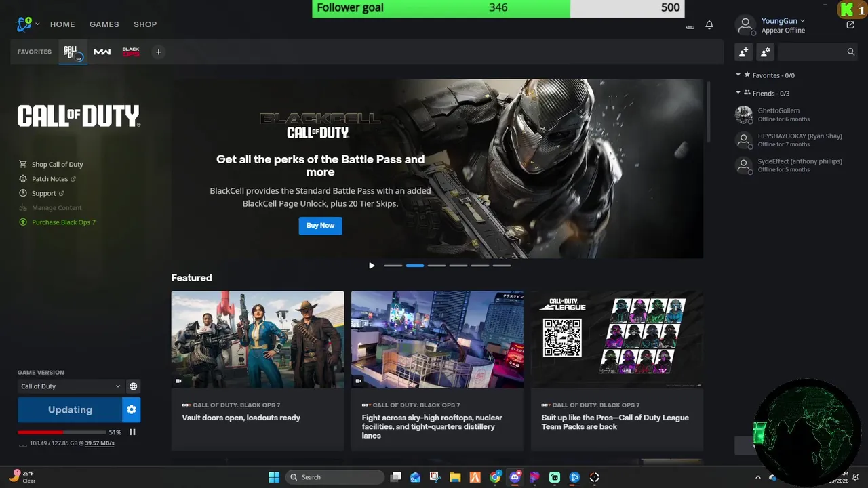Open Snipping Tool from taskbar
The height and width of the screenshot is (488, 868).
coord(435,477)
